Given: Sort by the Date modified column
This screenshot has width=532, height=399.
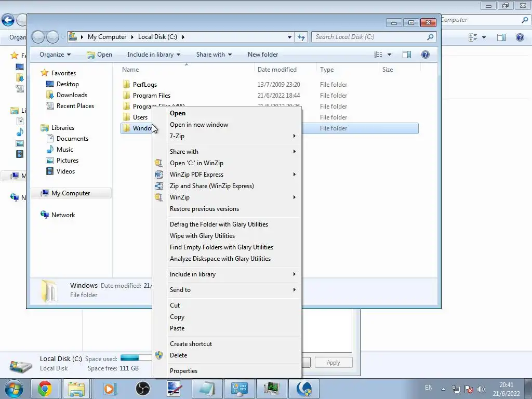Looking at the screenshot, I should [285, 70].
